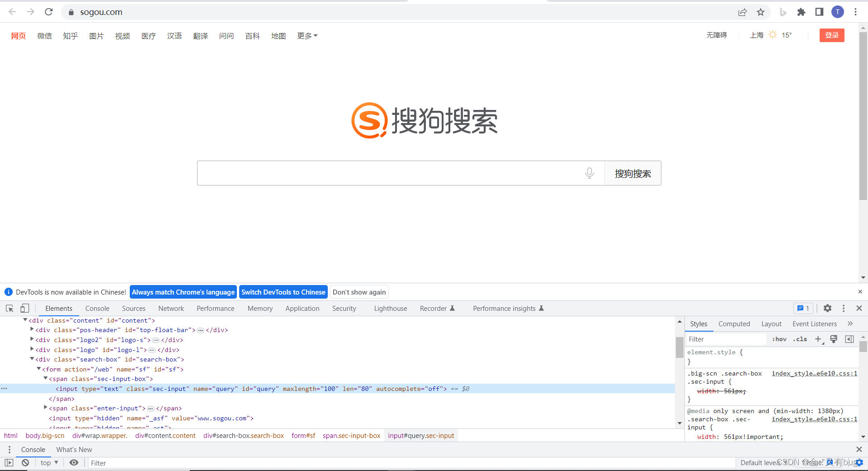Collapse the div class="content" node
The image size is (868, 471).
25,320
